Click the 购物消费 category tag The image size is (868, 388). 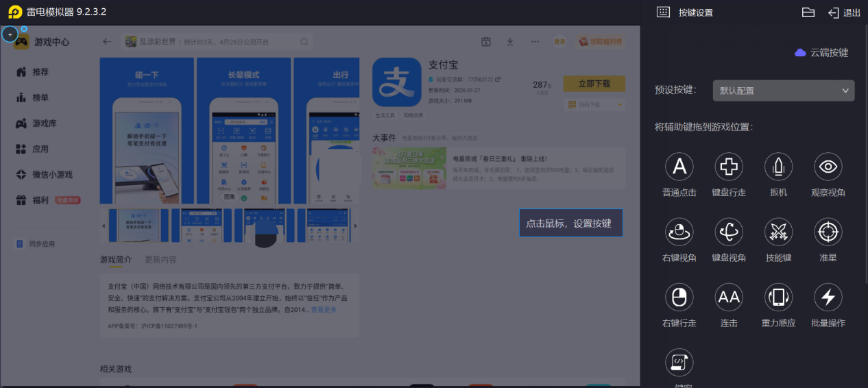click(413, 114)
